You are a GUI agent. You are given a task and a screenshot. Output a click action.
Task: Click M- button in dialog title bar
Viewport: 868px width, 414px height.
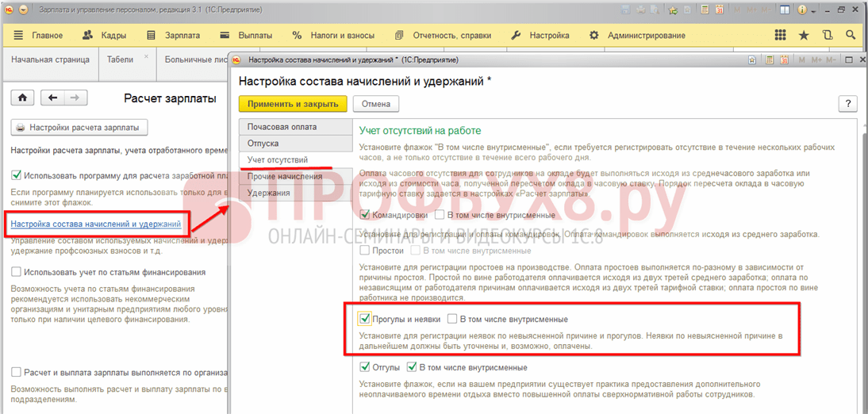coord(831,59)
